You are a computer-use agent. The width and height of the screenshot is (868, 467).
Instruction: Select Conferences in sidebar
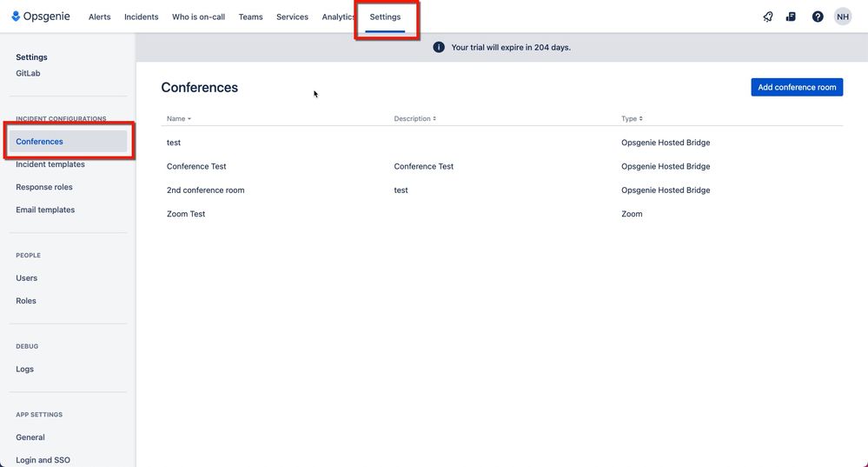[x=68, y=141]
